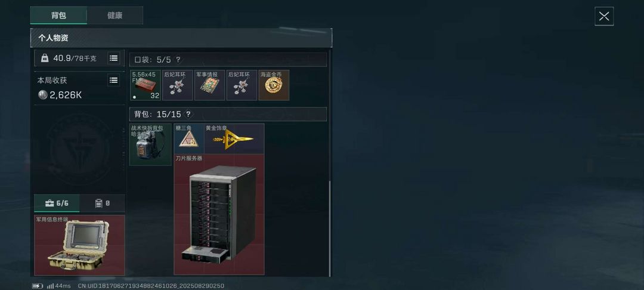Select the 5.56x45 ammo item in pocket
The image size is (644, 290).
click(145, 85)
